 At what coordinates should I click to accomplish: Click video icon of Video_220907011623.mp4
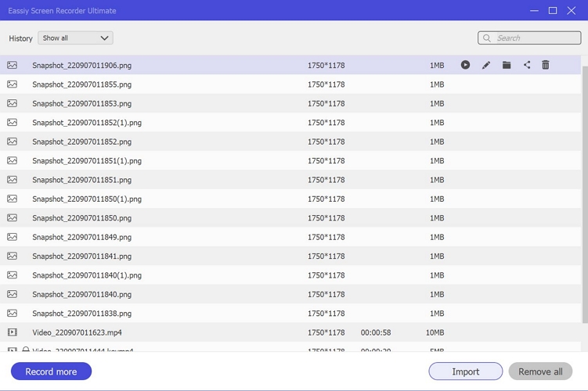[x=13, y=332]
